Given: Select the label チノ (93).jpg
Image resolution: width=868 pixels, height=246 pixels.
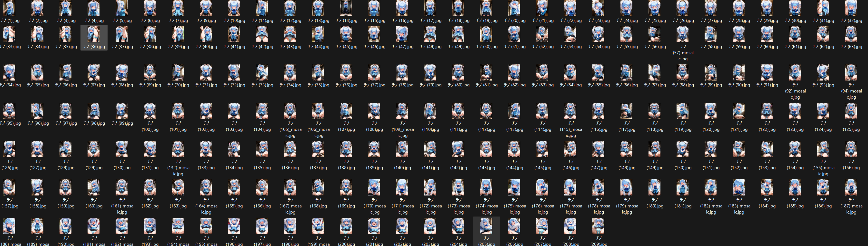Looking at the screenshot, I should coord(823,85).
